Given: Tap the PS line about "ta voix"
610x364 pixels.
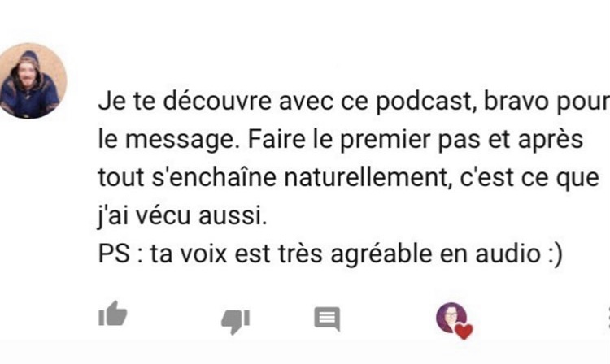Looking at the screenshot, I should (x=330, y=253).
